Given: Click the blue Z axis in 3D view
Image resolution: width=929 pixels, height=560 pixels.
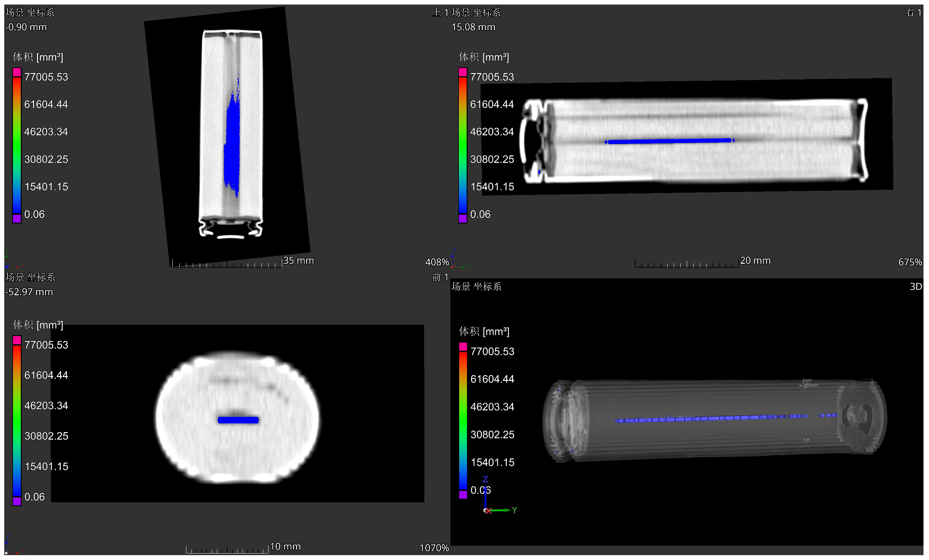Looking at the screenshot, I should tap(485, 494).
